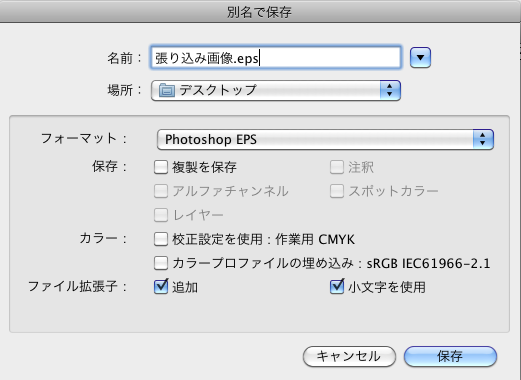Click the 保存 save button
The width and height of the screenshot is (521, 380).
coord(450,356)
